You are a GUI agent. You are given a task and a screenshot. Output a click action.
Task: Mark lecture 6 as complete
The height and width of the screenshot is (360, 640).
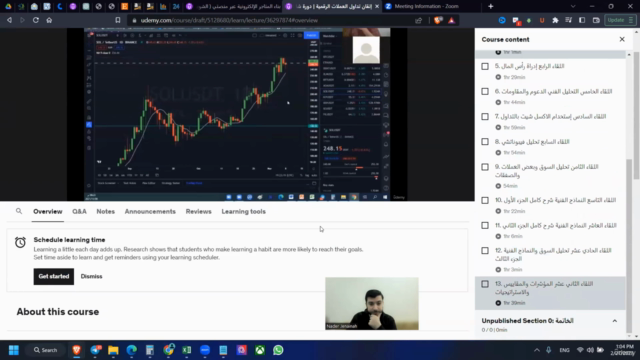pyautogui.click(x=485, y=91)
